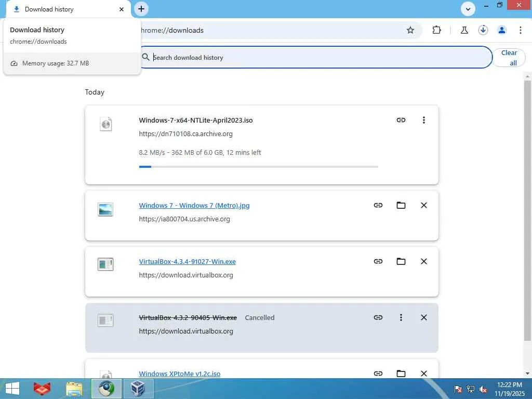Click the Chrome browser taskbar icon
The height and width of the screenshot is (399, 532).
pos(107,389)
